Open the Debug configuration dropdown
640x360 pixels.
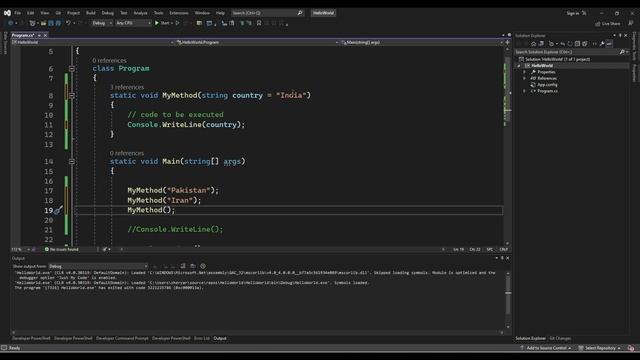point(102,23)
